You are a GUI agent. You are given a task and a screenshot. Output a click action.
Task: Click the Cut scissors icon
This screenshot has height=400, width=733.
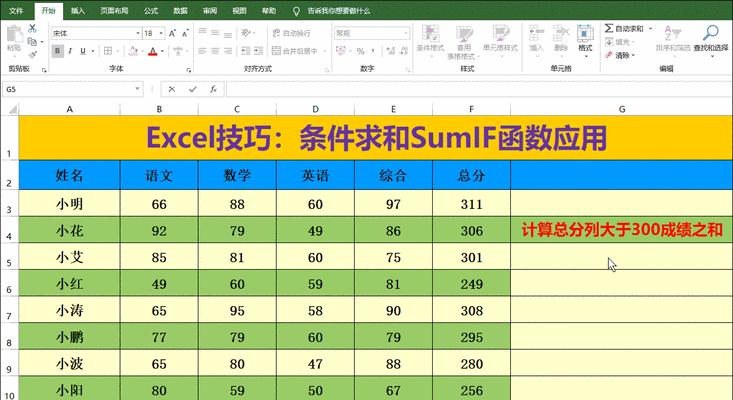point(32,29)
